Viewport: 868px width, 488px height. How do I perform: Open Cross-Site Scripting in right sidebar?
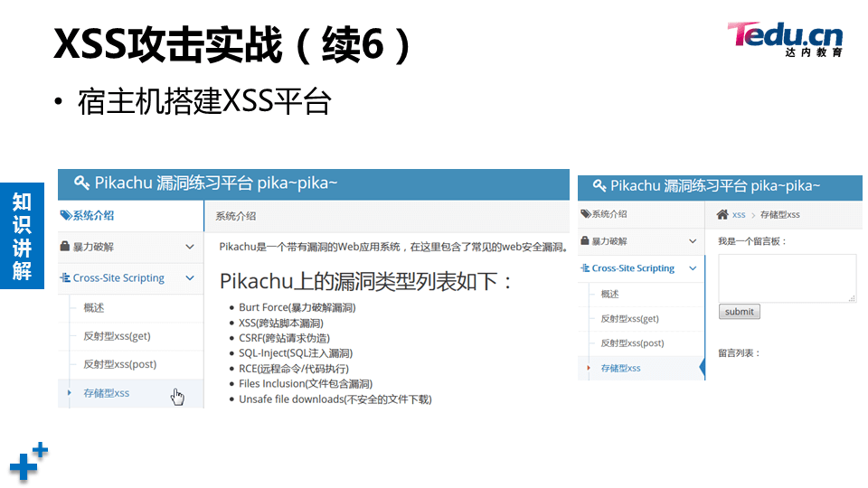pos(641,268)
